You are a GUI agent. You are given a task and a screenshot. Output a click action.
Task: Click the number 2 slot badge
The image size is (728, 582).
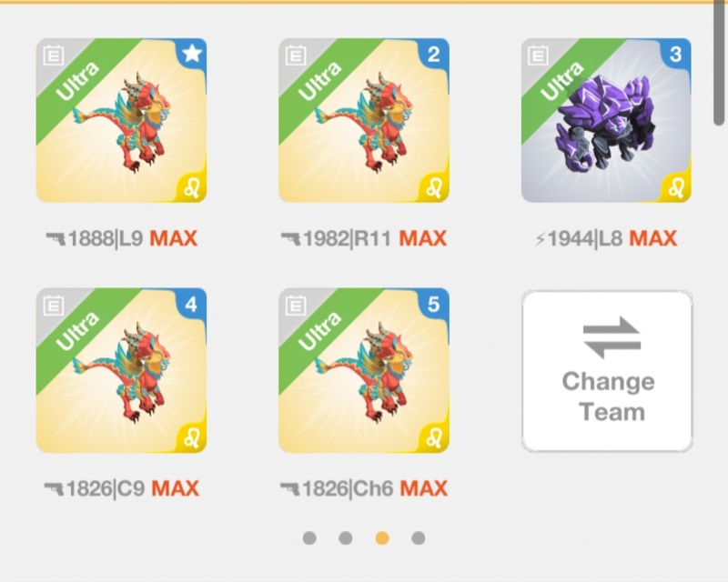pyautogui.click(x=434, y=54)
